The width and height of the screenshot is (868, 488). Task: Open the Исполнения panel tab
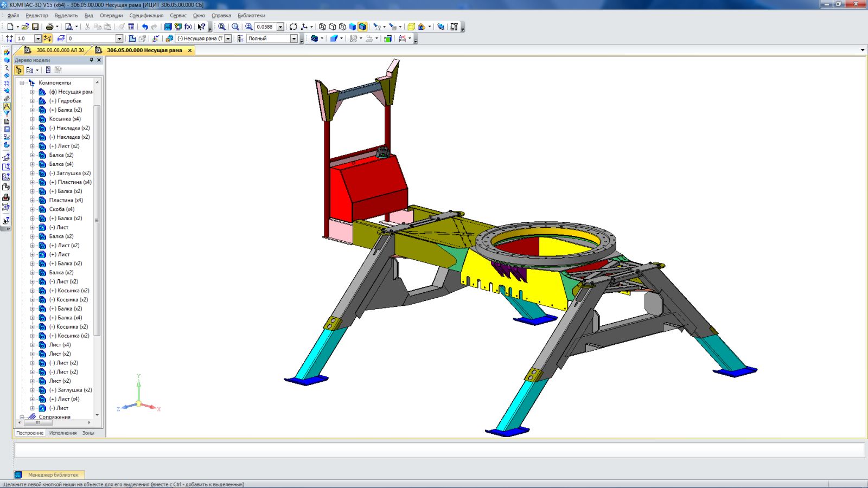[63, 433]
